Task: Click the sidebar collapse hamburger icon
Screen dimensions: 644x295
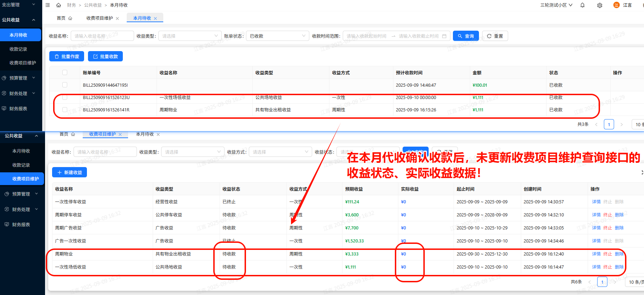Action: (48, 5)
